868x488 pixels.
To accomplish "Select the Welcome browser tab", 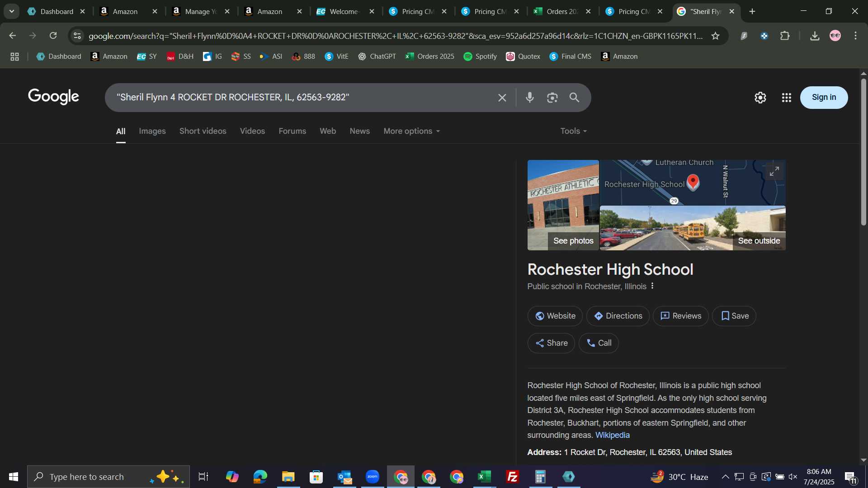I will (346, 11).
